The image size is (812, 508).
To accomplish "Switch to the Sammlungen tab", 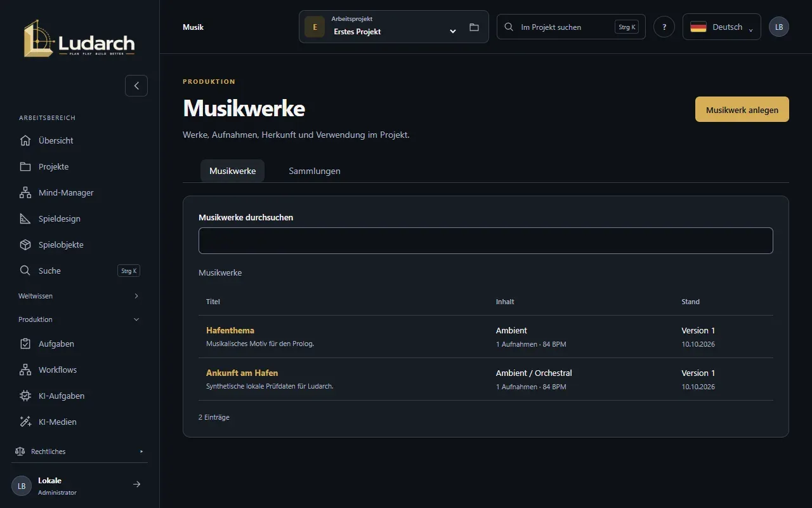I will [x=315, y=171].
